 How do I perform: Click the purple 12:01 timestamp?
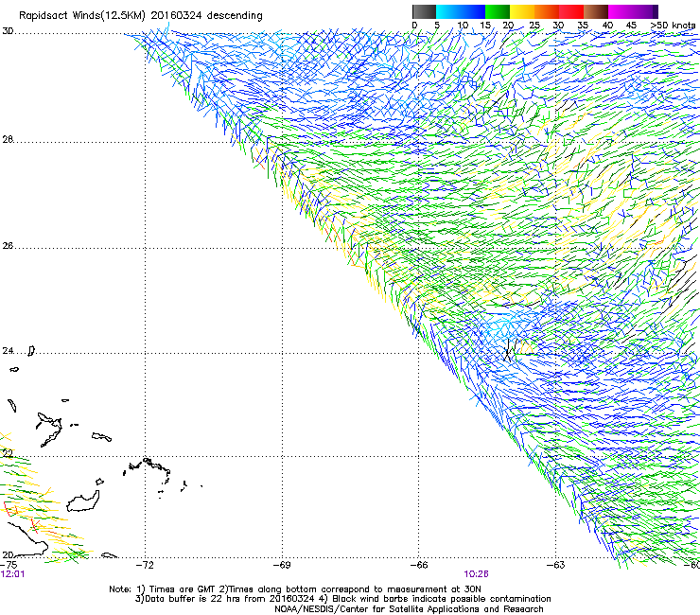[13, 574]
